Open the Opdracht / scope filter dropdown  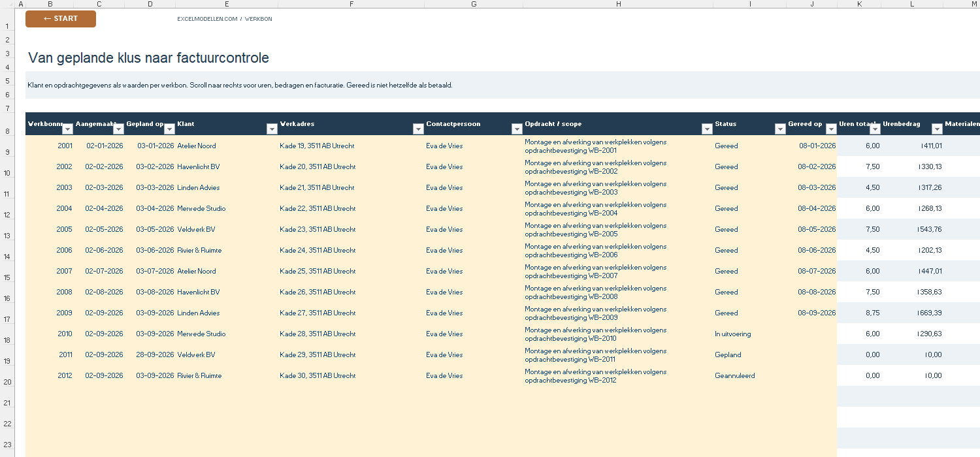(706, 129)
